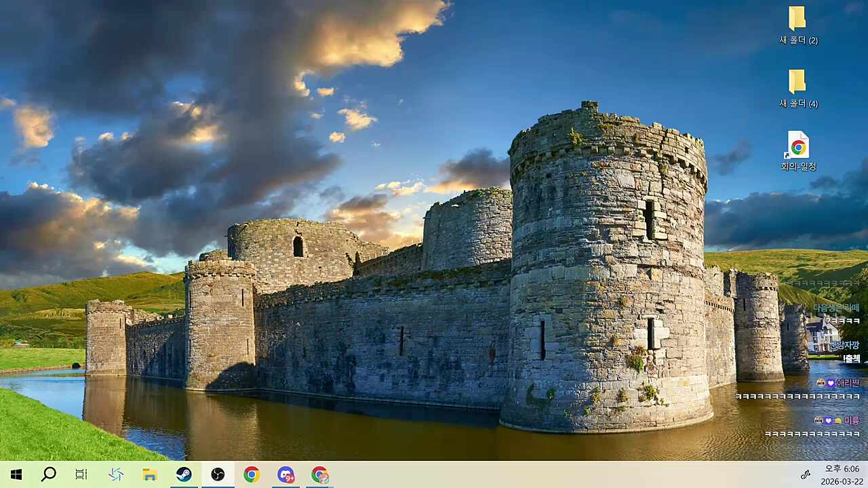Image resolution: width=868 pixels, height=488 pixels.
Task: Click the squiggle icon in system tray
Action: pyautogui.click(x=806, y=474)
